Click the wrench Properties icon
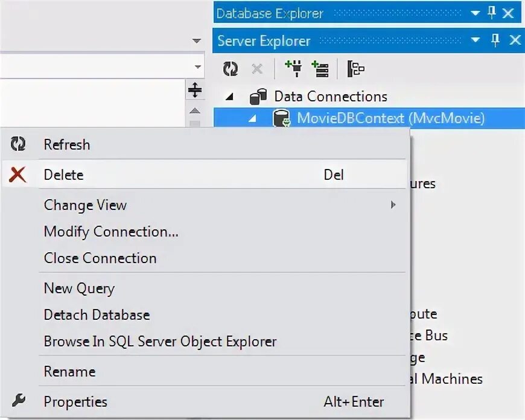 (x=19, y=400)
